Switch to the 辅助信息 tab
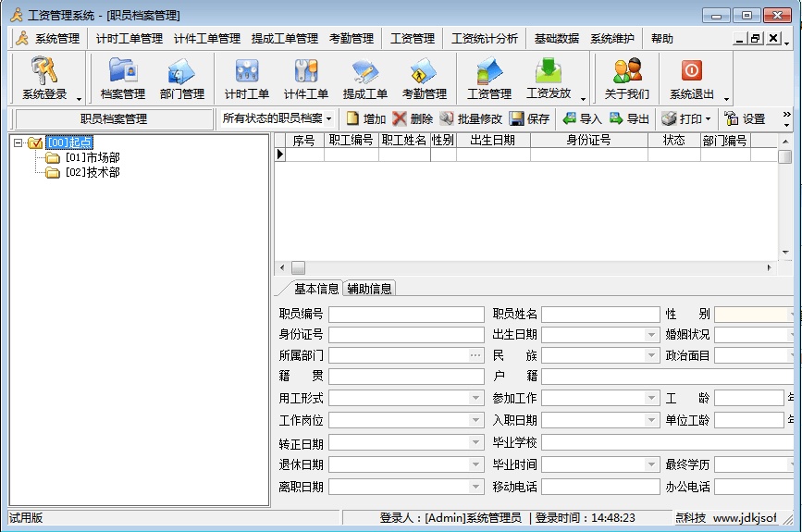This screenshot has width=802, height=532. click(370, 289)
